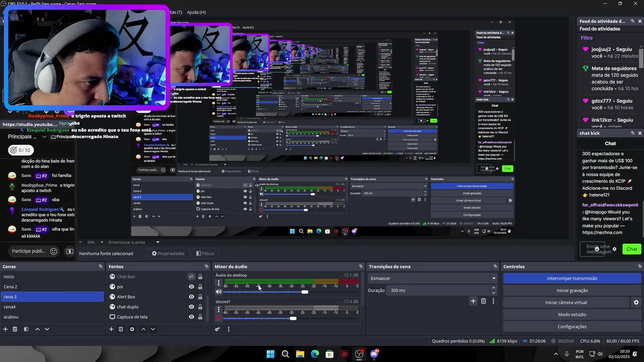The width and height of the screenshot is (644, 362).
Task: Open Esmaecer transition dropdown
Action: coord(433,279)
